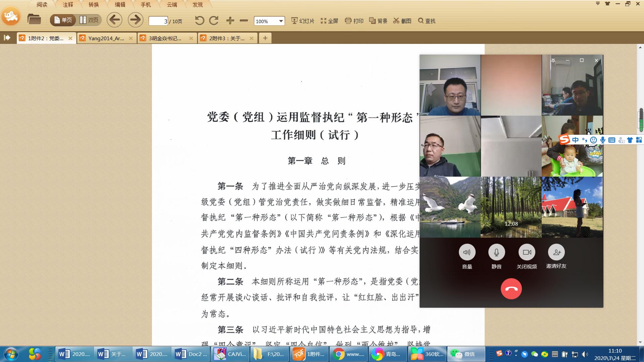Switch to Yang2014_Ar... document tab
This screenshot has height=362, width=644.
pos(106,38)
